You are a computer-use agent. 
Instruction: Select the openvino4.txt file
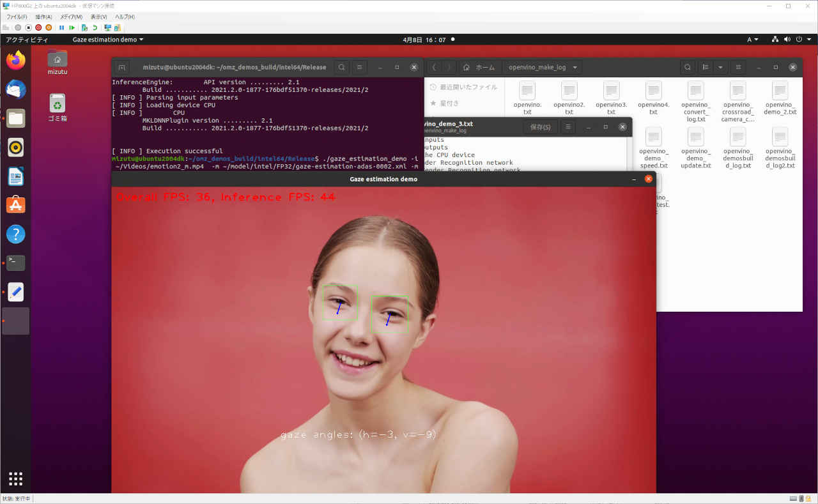pyautogui.click(x=653, y=98)
